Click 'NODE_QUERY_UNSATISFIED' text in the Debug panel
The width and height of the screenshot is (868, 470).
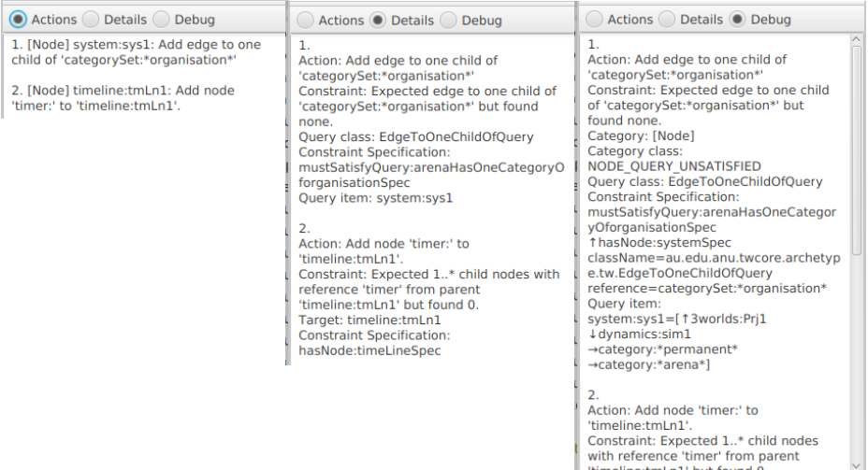pyautogui.click(x=674, y=166)
